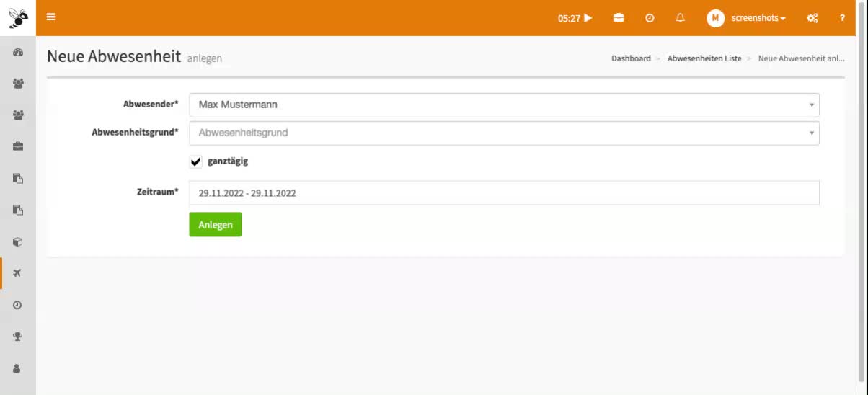The width and height of the screenshot is (868, 395).
Task: Uncheck the ganztägig checkbox
Action: click(x=196, y=161)
